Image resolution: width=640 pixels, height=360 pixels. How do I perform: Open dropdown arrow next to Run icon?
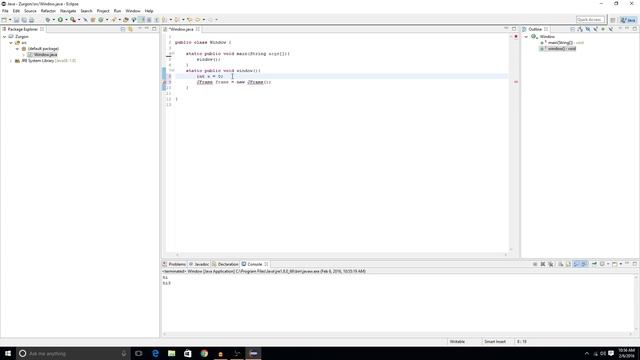coord(66,20)
